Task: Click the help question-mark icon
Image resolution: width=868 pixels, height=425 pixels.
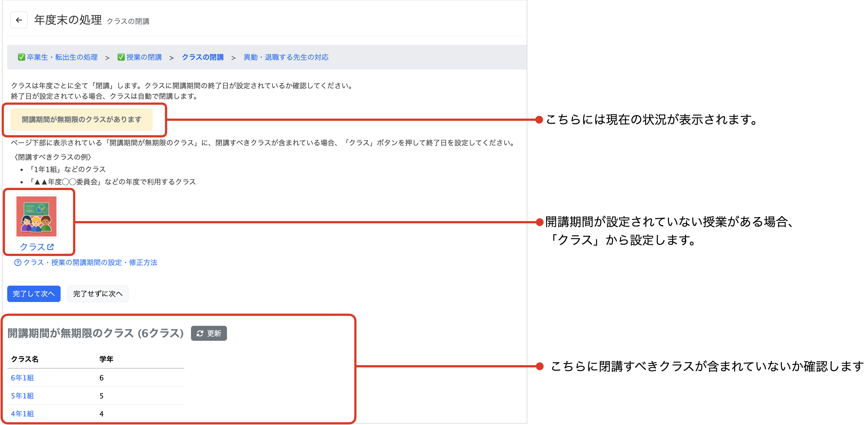Action: 18,263
